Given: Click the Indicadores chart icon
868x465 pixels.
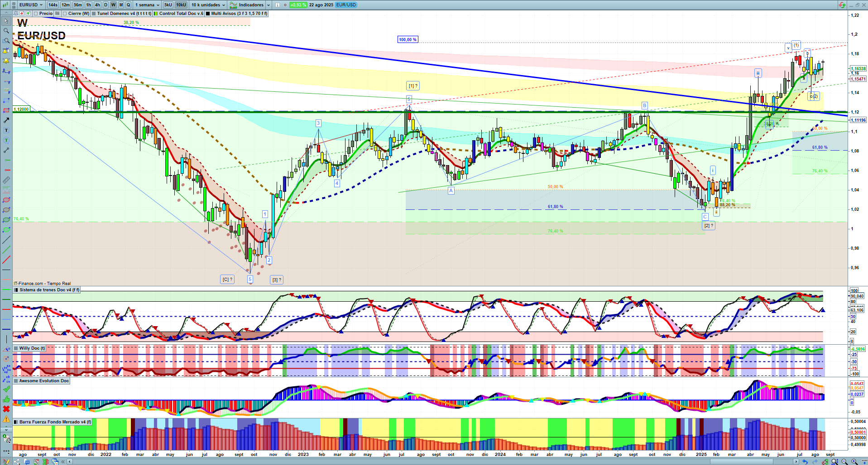Looking at the screenshot, I should [233, 5].
